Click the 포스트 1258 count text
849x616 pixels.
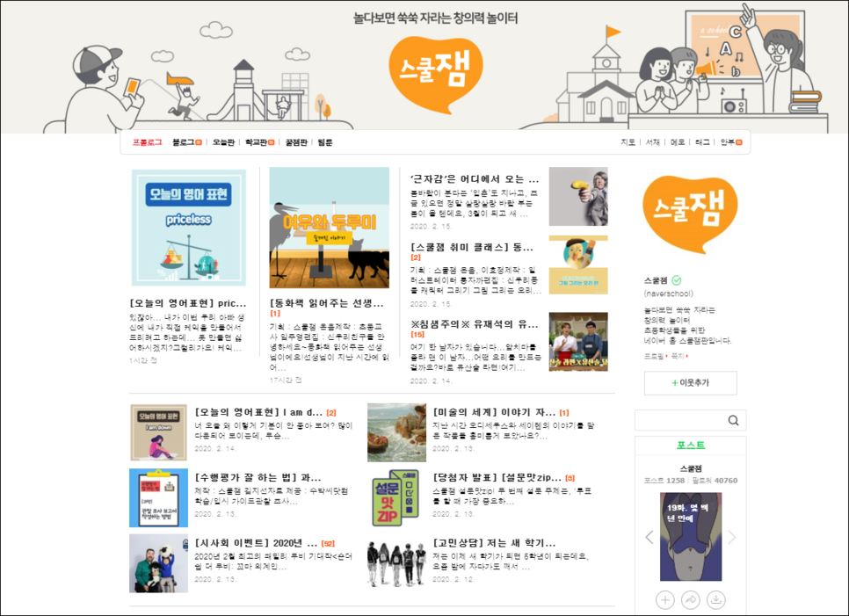pyautogui.click(x=664, y=480)
